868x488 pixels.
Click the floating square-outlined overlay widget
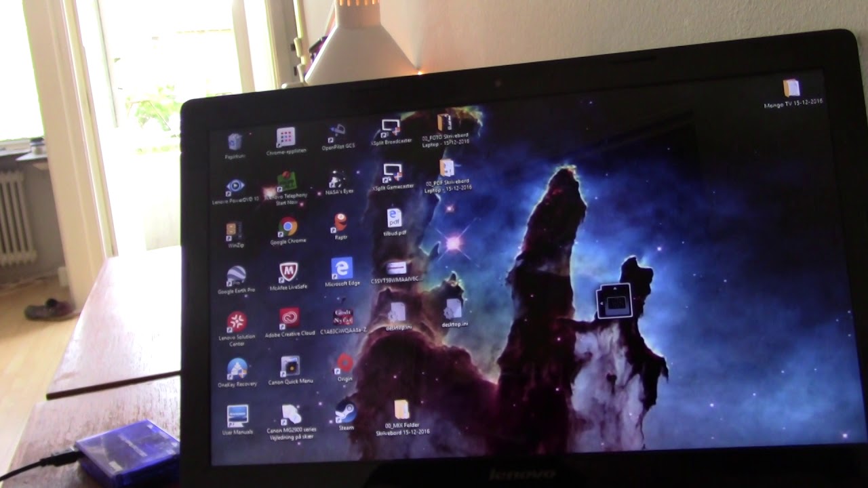point(614,301)
